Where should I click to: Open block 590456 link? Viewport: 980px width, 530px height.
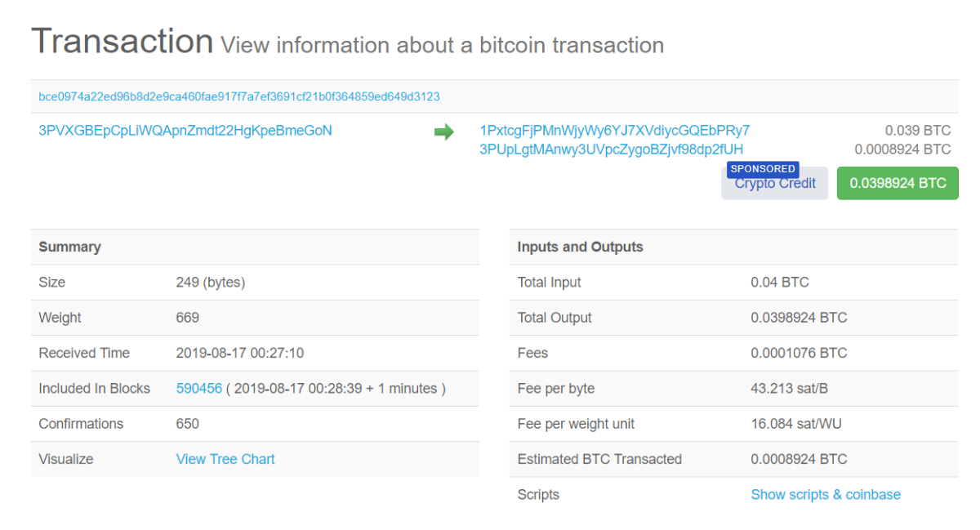[x=199, y=389]
